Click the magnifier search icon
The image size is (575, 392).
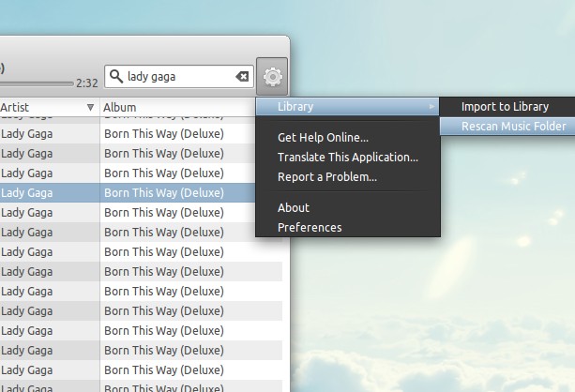tap(116, 77)
